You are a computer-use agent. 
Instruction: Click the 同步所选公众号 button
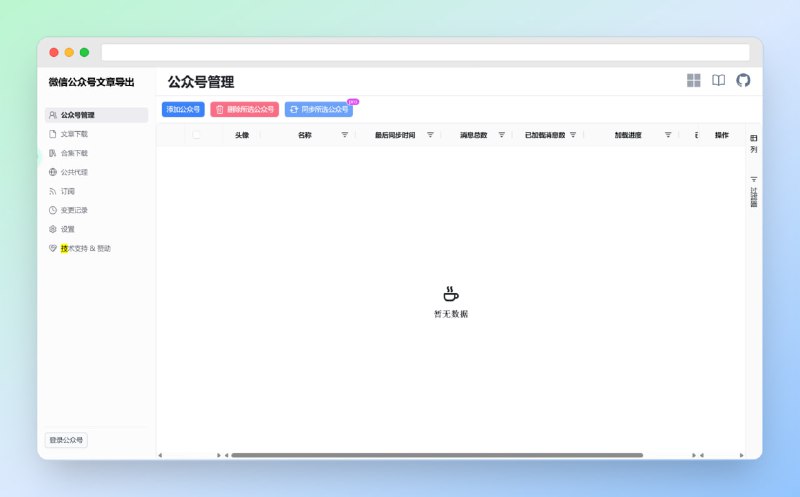[x=319, y=109]
